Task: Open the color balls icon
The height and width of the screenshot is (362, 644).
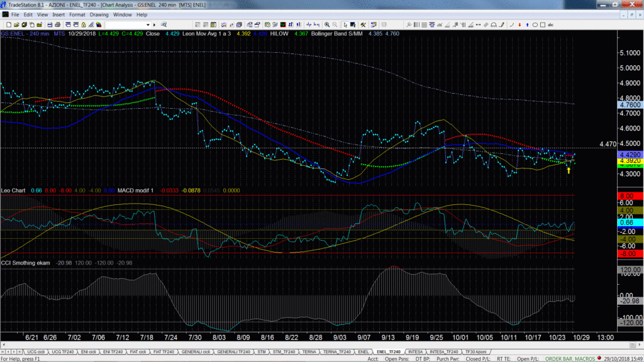Action: 99,25
